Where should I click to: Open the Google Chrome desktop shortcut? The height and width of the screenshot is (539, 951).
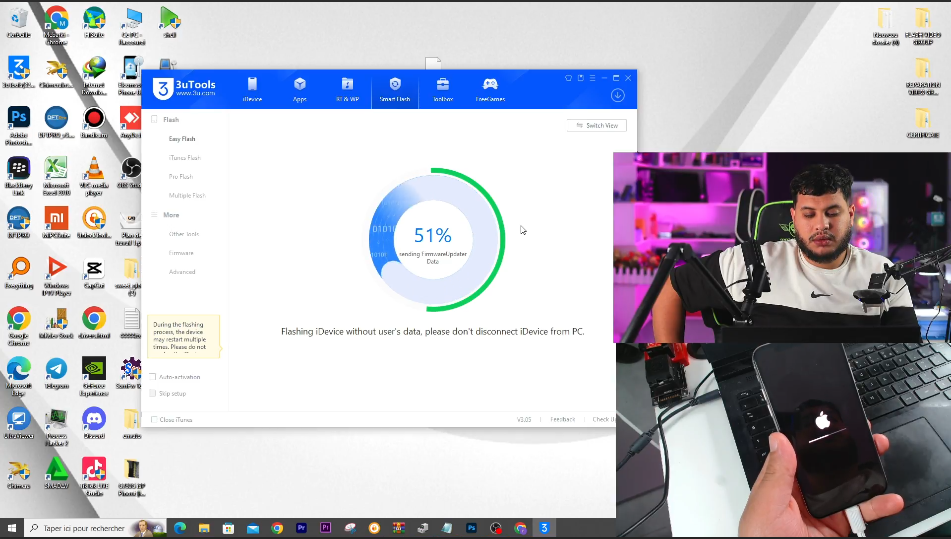pos(19,326)
